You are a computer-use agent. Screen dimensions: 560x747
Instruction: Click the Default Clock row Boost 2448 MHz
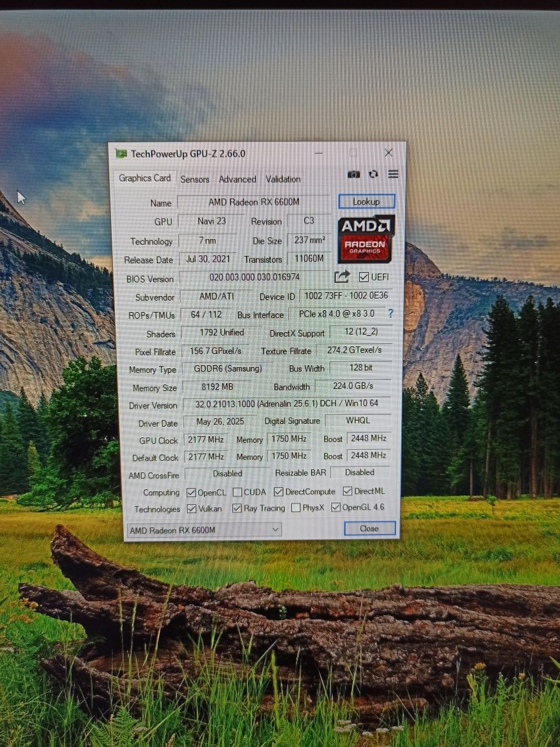[x=369, y=455]
